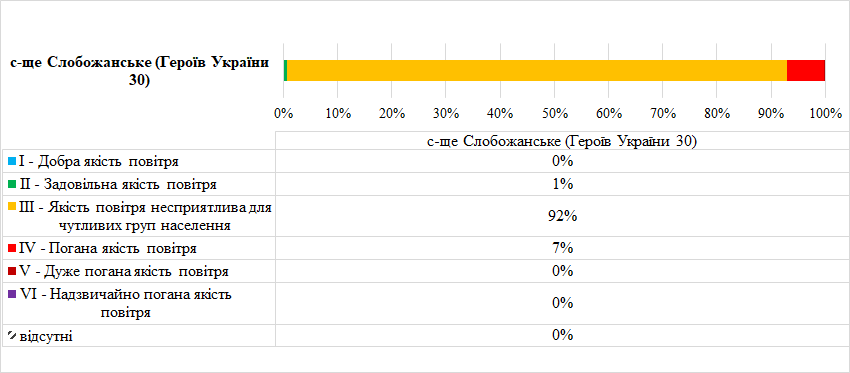Click the dark red legend marker for category V

pos(12,271)
